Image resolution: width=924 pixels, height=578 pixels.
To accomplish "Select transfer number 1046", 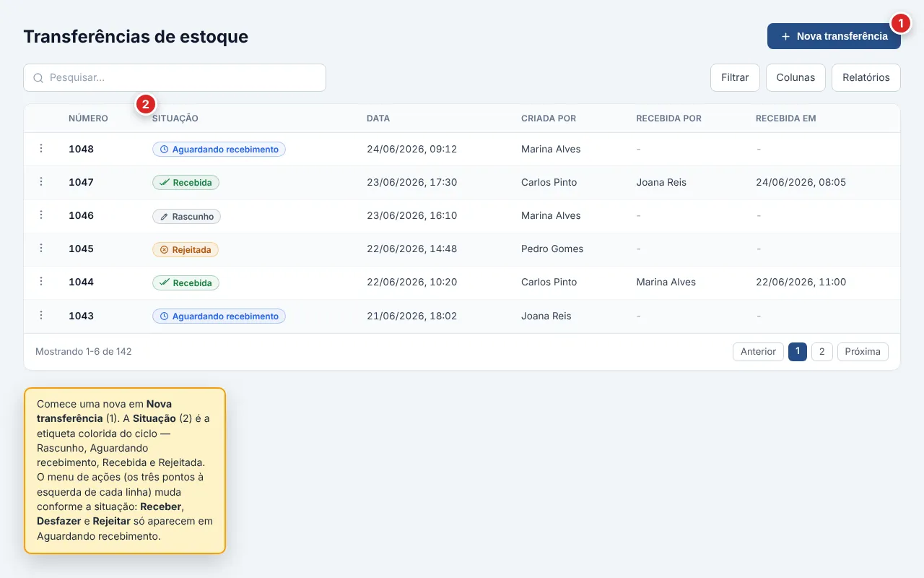I will coord(81,215).
